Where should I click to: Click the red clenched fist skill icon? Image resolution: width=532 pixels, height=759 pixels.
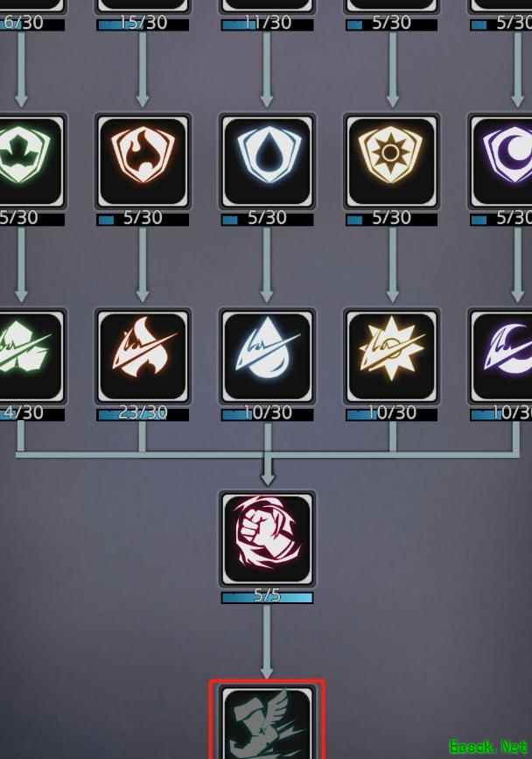[x=267, y=538]
